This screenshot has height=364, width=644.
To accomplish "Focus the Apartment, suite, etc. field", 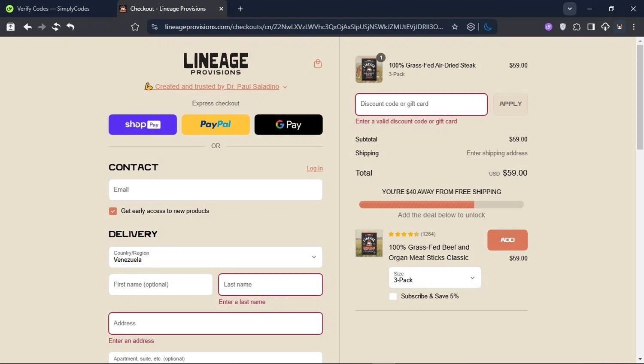I will (x=216, y=358).
